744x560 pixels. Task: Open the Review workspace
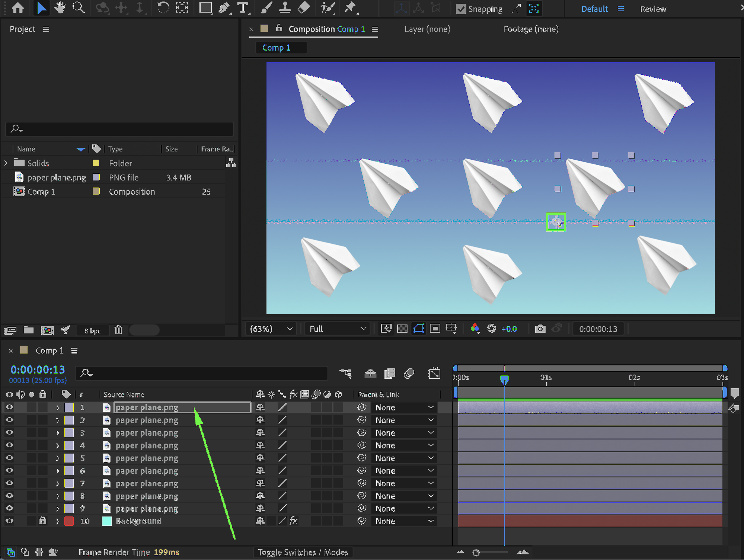coord(653,9)
